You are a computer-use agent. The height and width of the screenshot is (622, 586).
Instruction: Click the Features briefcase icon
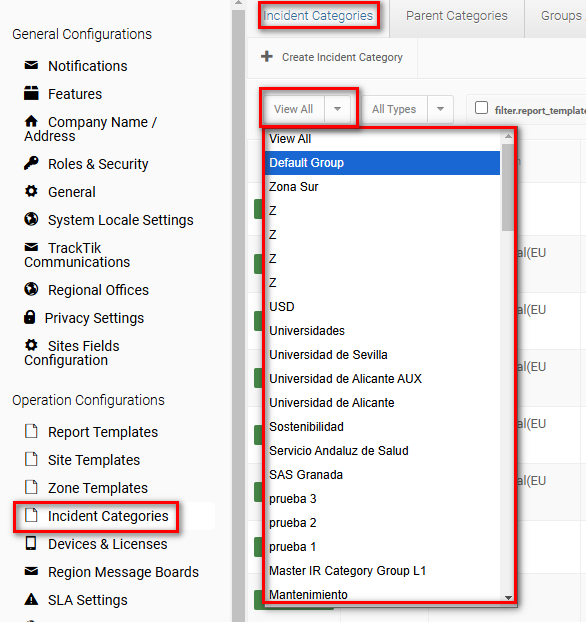coord(31,93)
